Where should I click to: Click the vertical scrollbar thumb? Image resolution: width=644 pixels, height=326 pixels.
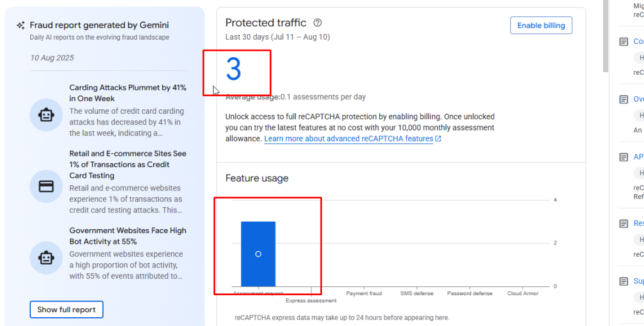tap(606, 36)
